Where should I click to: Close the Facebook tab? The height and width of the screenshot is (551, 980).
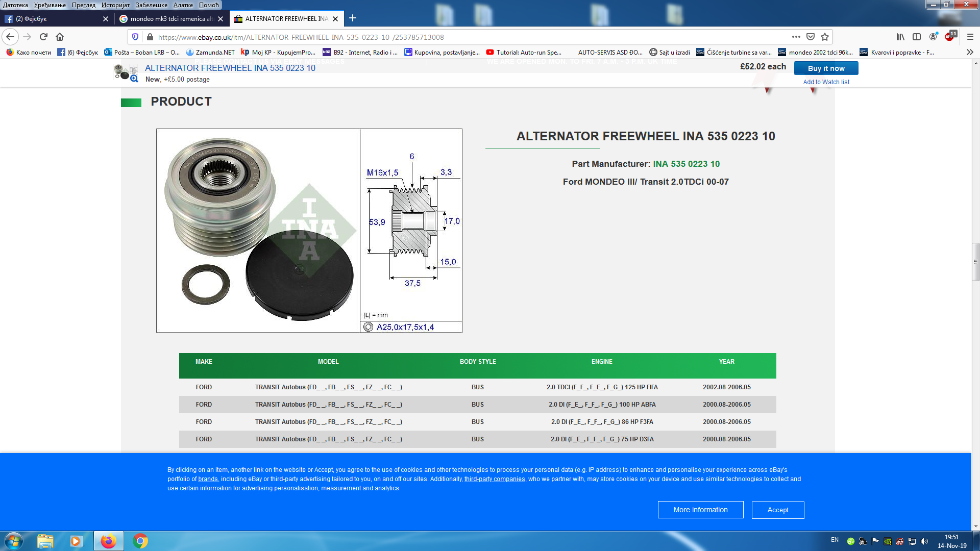(x=106, y=19)
